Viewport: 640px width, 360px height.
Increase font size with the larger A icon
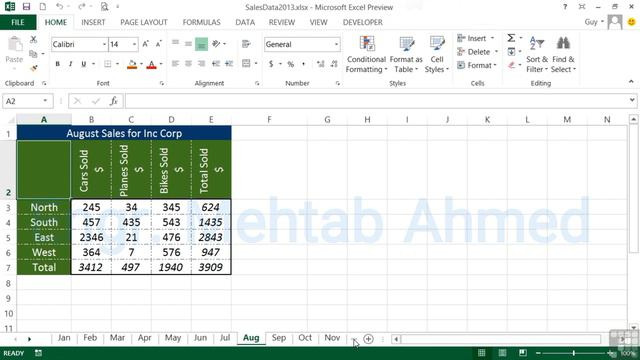(146, 44)
